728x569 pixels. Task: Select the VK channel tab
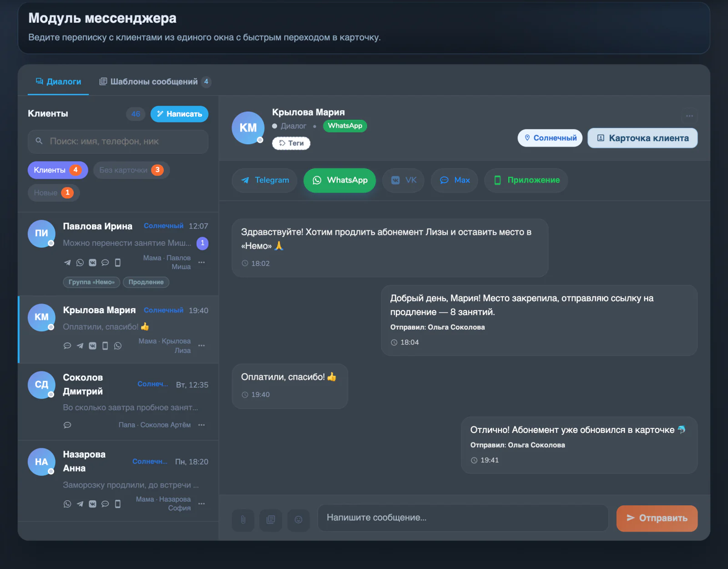pyautogui.click(x=404, y=180)
